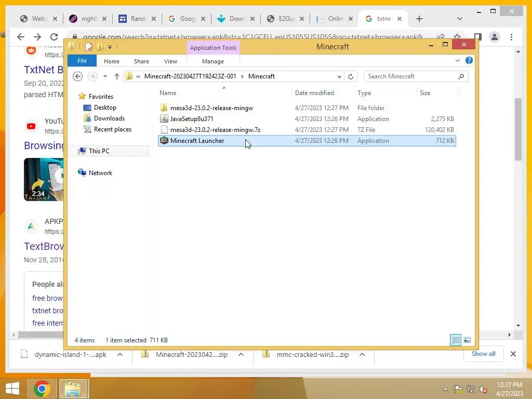The width and height of the screenshot is (532, 399).
Task: Go back in File Explorer
Action: [78, 76]
